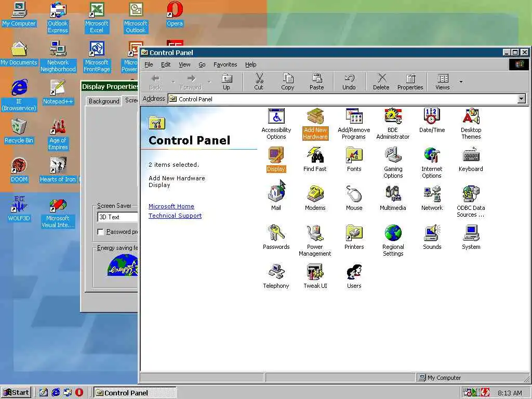Click the 8:13 AM system clock
This screenshot has width=532, height=399.
pos(510,393)
